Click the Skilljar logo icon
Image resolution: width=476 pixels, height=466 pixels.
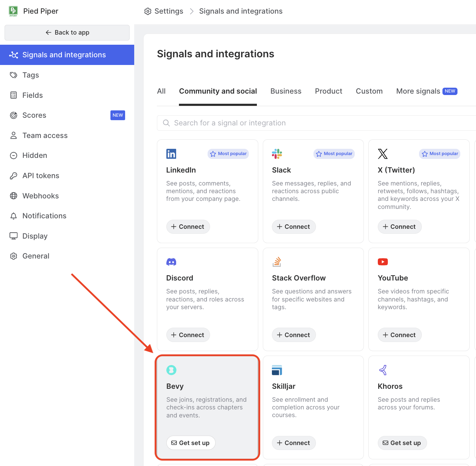coord(277,370)
